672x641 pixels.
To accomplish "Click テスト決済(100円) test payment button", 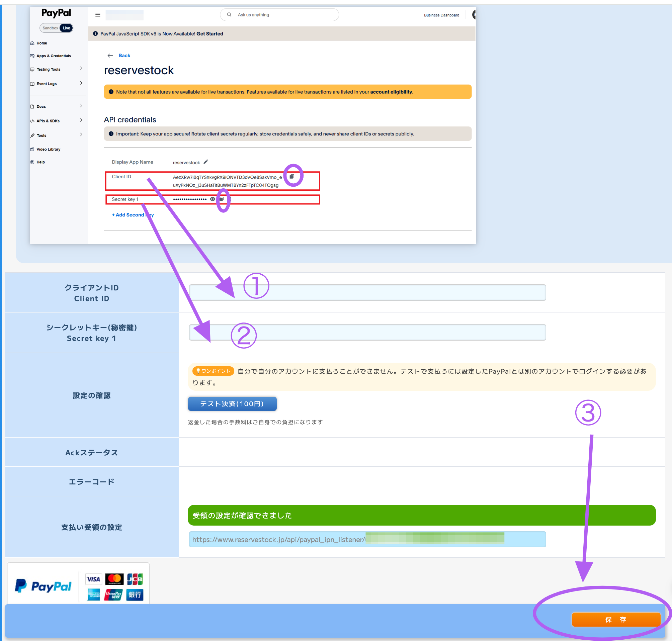I will pyautogui.click(x=232, y=404).
